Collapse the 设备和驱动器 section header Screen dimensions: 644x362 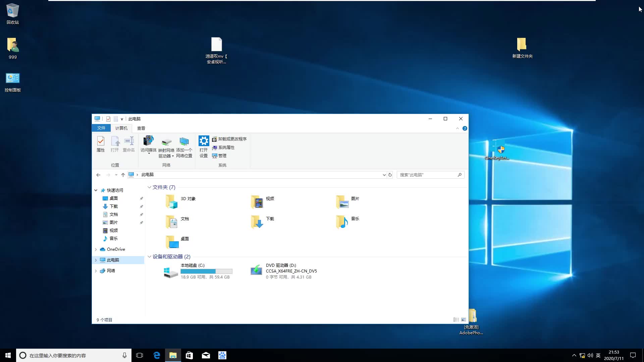coord(149,256)
